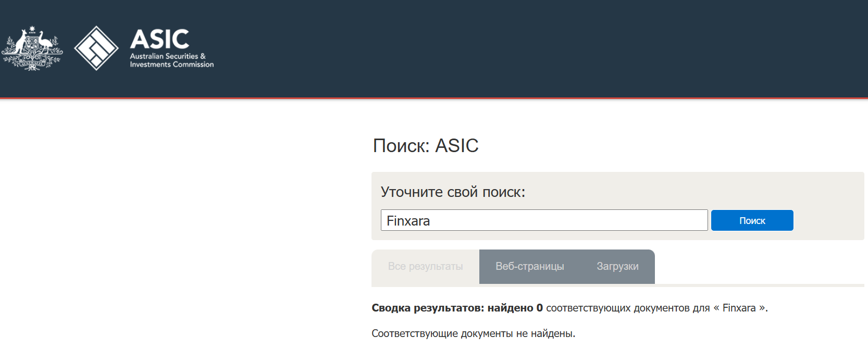Open Australian Securities & Investments Commission link
868x349 pixels.
(x=171, y=60)
